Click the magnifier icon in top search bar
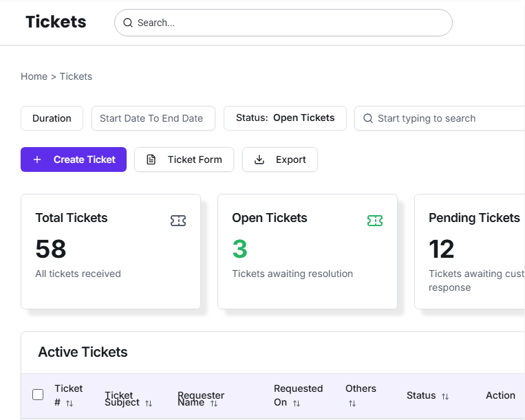This screenshot has width=525, height=420. point(128,23)
